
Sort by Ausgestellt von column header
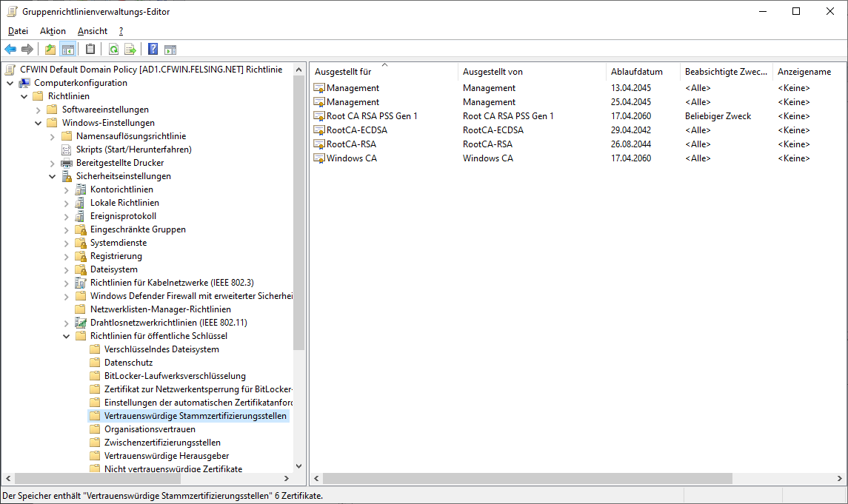pos(493,72)
